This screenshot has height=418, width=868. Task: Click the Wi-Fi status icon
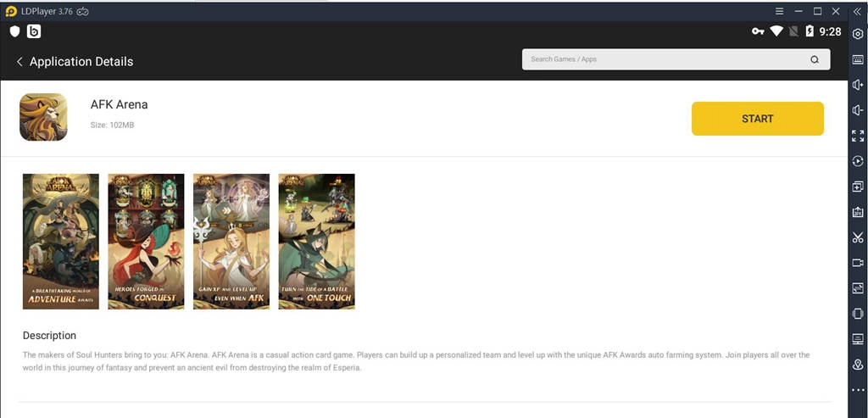[776, 31]
